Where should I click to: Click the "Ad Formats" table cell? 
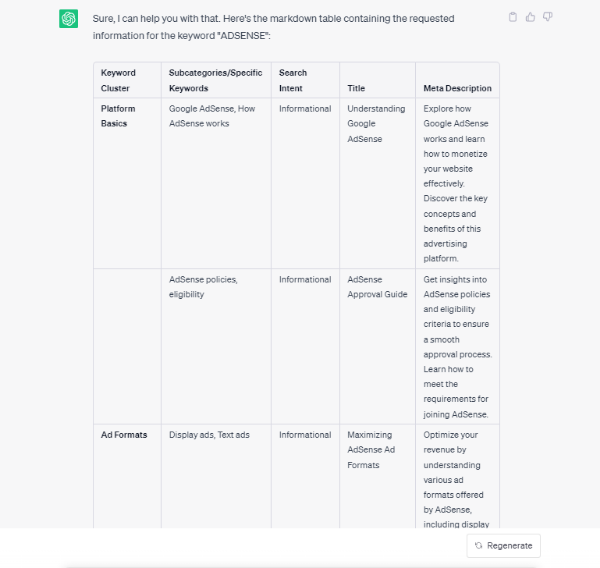(124, 435)
